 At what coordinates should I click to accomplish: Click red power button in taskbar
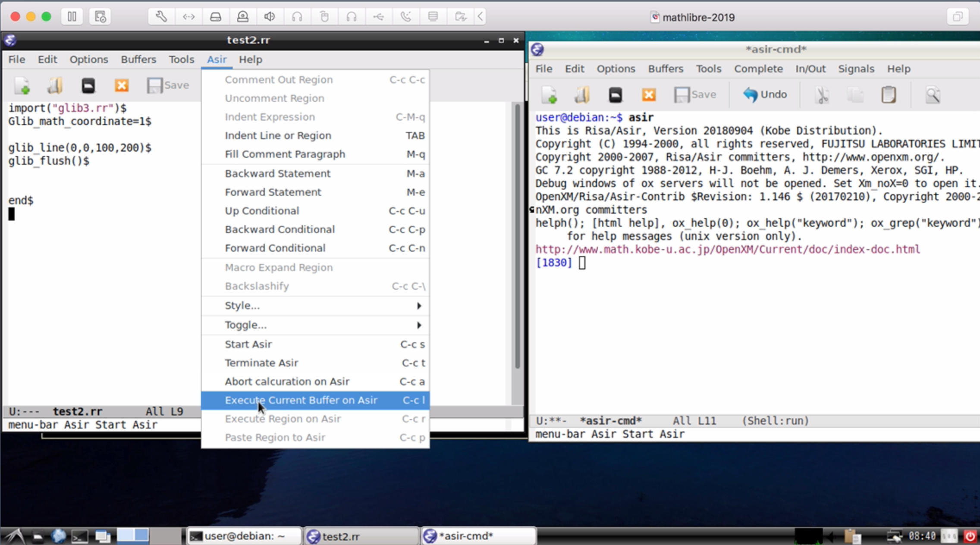coord(970,536)
